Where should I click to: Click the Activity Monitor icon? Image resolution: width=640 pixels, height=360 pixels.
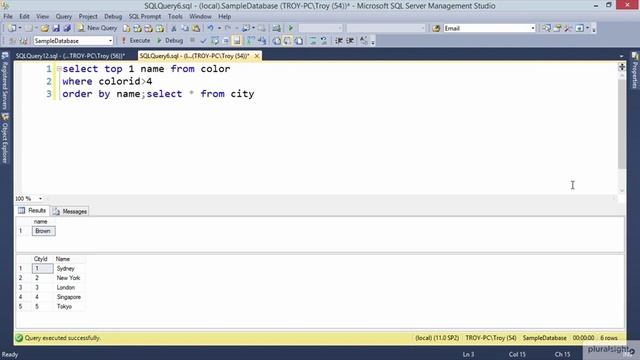(x=276, y=28)
